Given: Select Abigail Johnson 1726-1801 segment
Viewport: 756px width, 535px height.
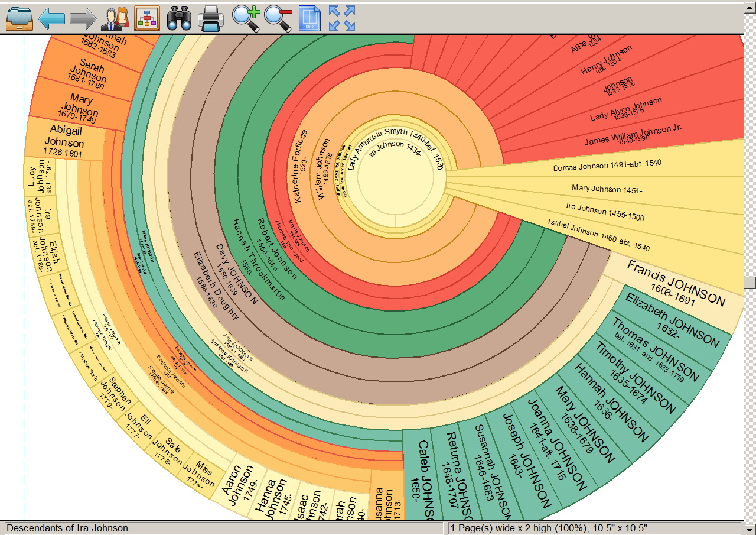Looking at the screenshot, I should click(66, 141).
